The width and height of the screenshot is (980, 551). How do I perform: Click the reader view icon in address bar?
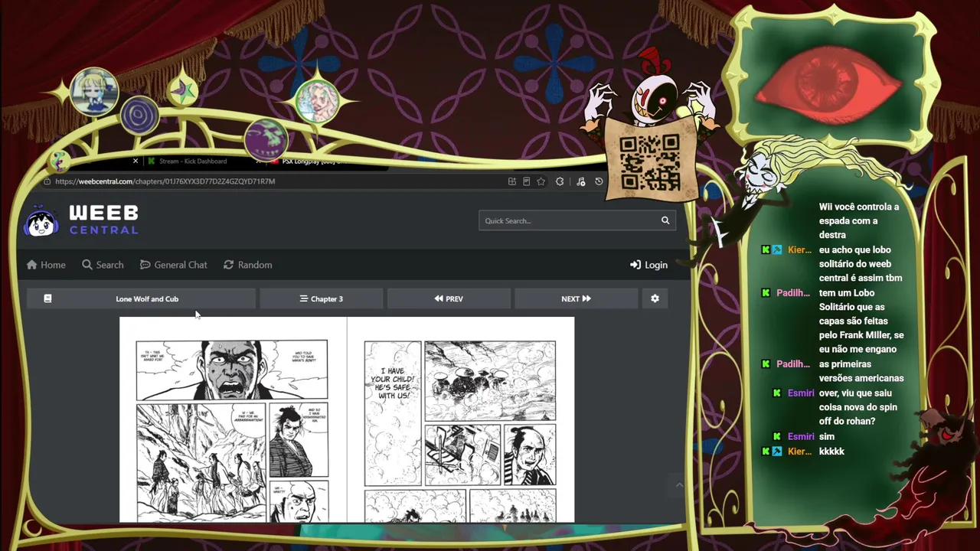click(x=526, y=181)
